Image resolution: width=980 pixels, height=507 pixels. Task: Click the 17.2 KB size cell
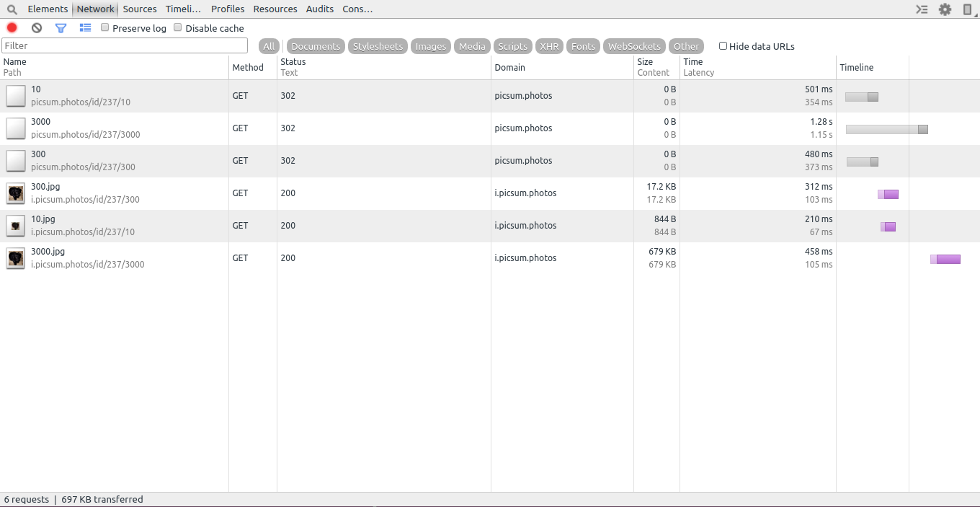tap(656, 193)
